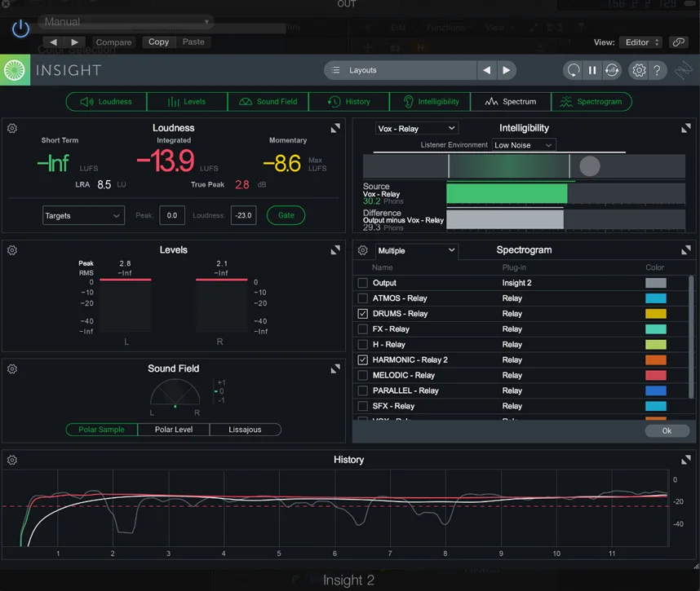This screenshot has width=700, height=591.
Task: Click the Compare button
Action: 114,42
